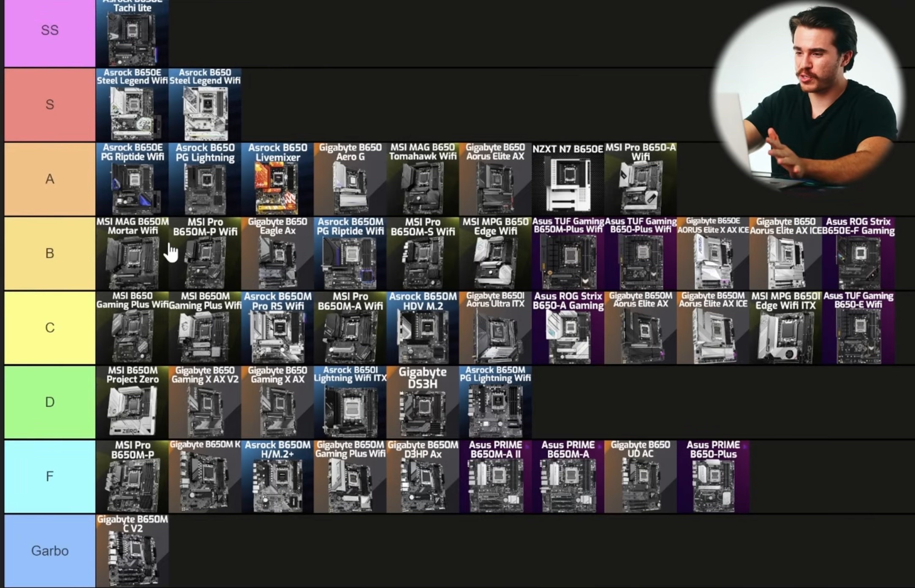
Task: Select Asrock B650 Steel Legend Wifi tile
Action: click(205, 104)
